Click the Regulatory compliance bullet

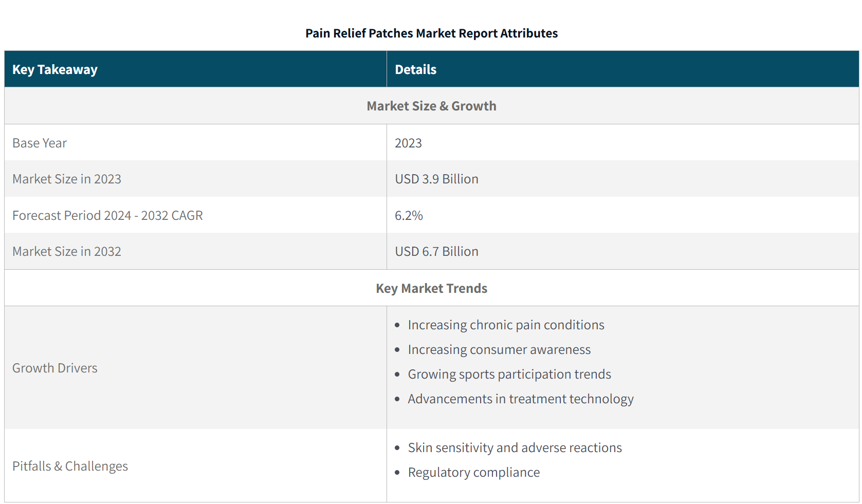[473, 473]
